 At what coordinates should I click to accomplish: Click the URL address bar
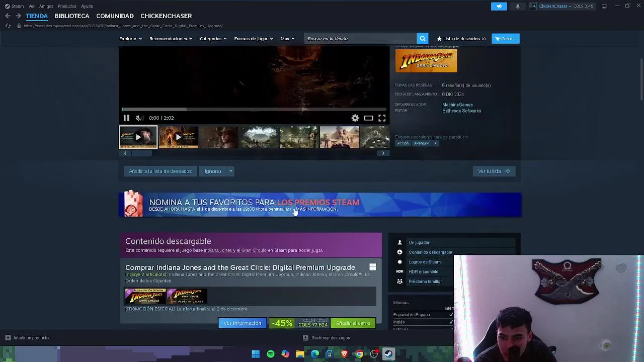123,26
